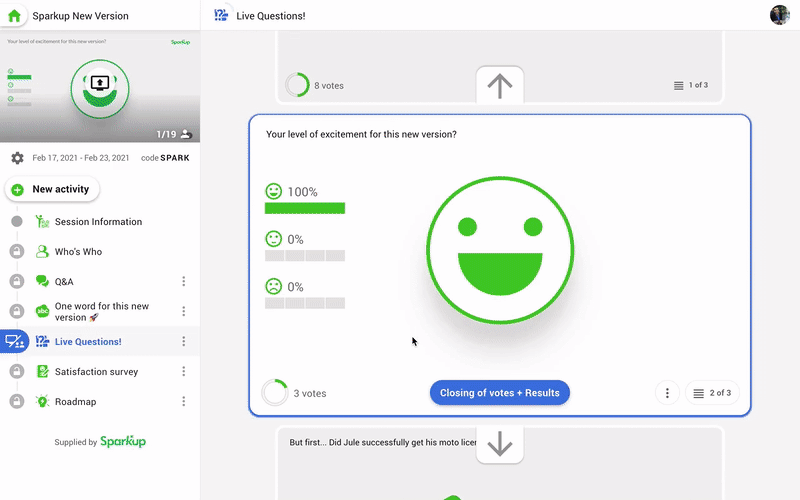Click the blue live display badge
800x500 pixels.
click(14, 341)
